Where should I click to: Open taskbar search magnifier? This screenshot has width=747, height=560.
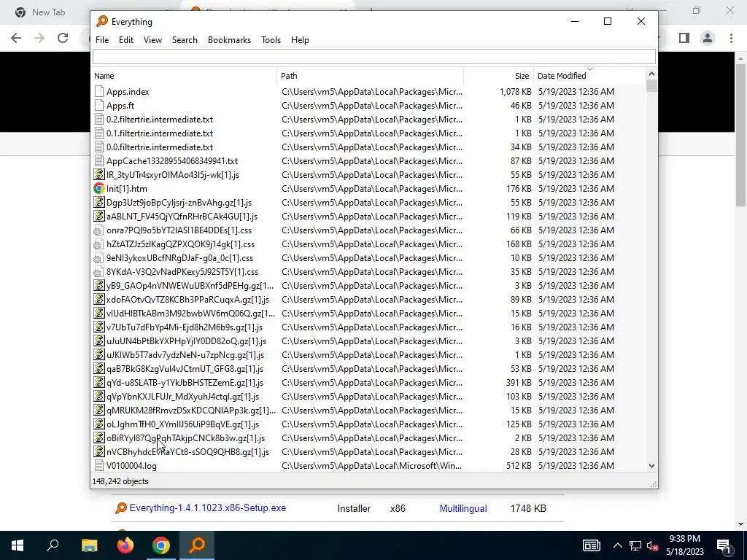point(53,545)
